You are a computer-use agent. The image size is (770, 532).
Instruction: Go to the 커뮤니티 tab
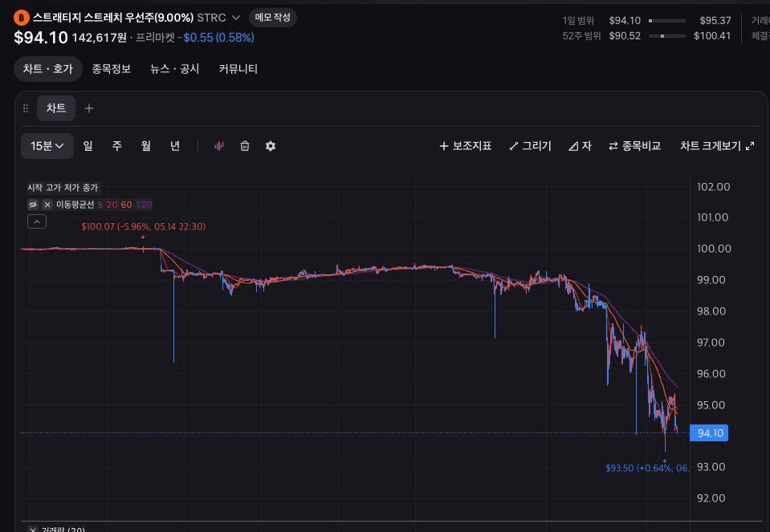238,69
